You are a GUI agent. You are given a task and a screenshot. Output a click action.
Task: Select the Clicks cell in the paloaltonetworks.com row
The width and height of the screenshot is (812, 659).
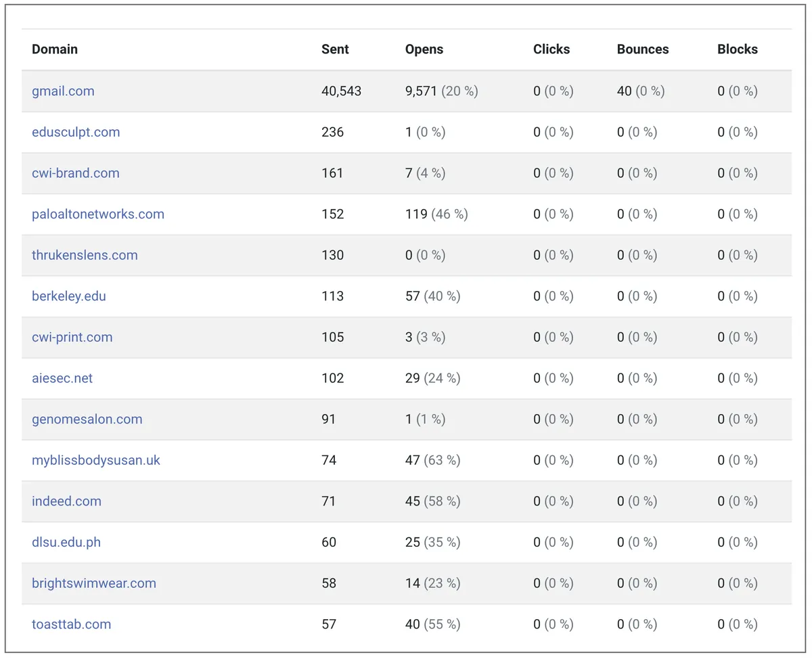554,214
